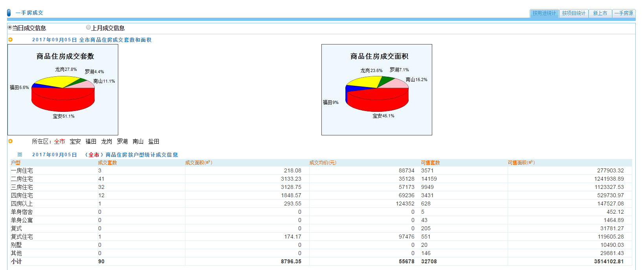The height and width of the screenshot is (270, 644).
Task: Click the 一手房成交 page heading
Action: pyautogui.click(x=29, y=13)
